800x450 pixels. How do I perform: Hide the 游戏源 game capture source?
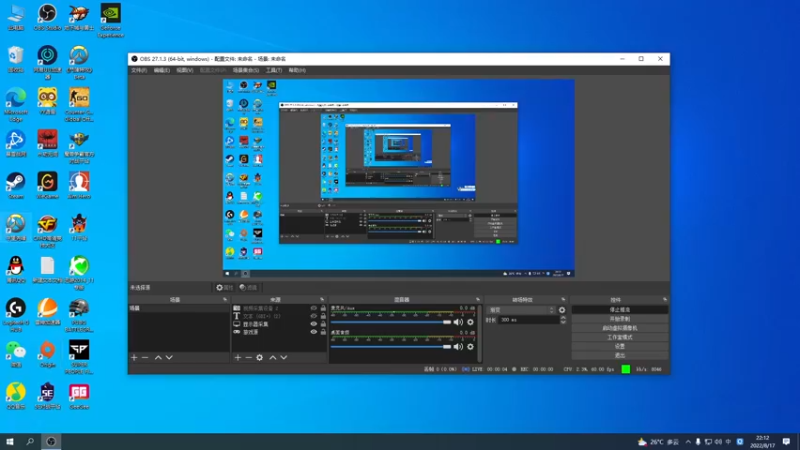pyautogui.click(x=314, y=332)
